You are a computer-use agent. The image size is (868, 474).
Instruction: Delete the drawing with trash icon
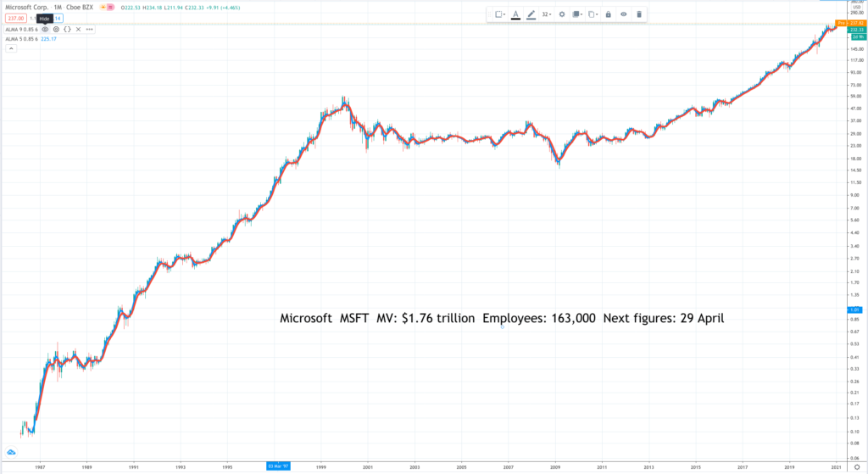[639, 14]
